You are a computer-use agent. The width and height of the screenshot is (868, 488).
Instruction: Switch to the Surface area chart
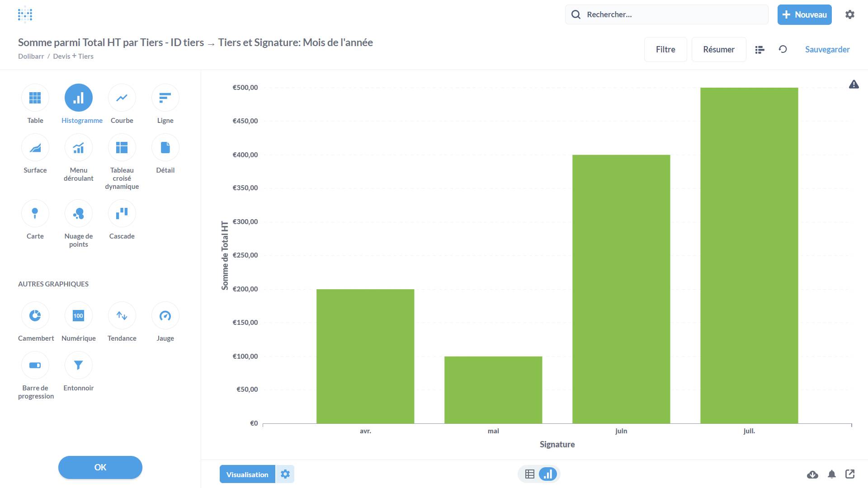(x=35, y=147)
